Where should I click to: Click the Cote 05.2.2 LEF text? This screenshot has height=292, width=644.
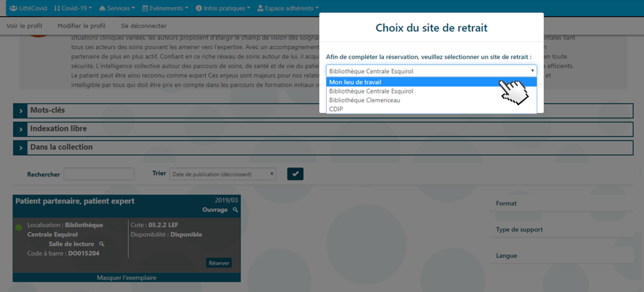155,225
